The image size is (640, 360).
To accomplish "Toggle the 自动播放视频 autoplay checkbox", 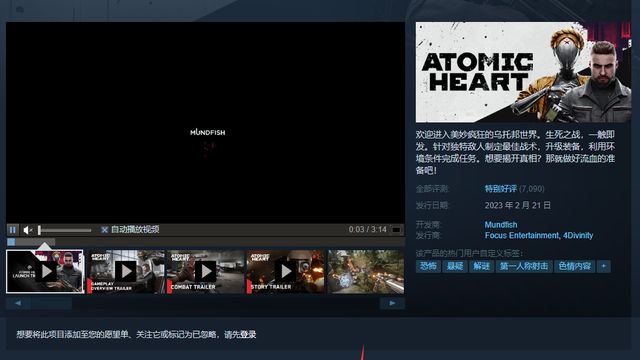I will (x=104, y=230).
